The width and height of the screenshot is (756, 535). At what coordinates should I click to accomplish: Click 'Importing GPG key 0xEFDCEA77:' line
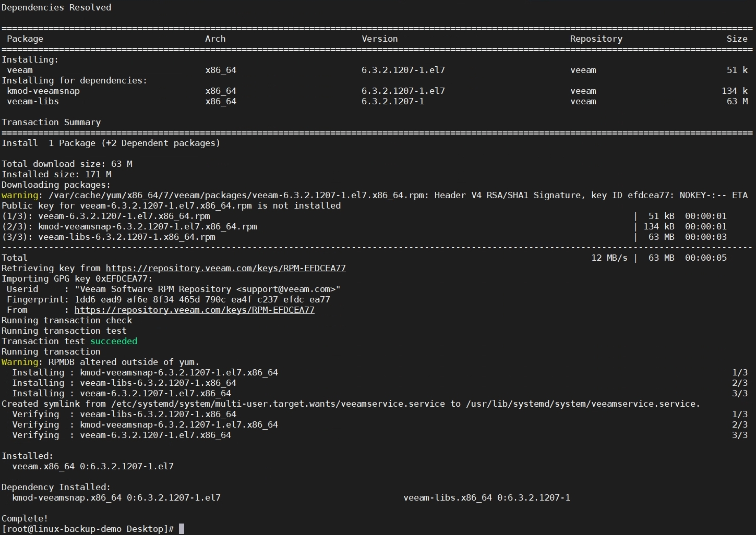click(x=77, y=278)
